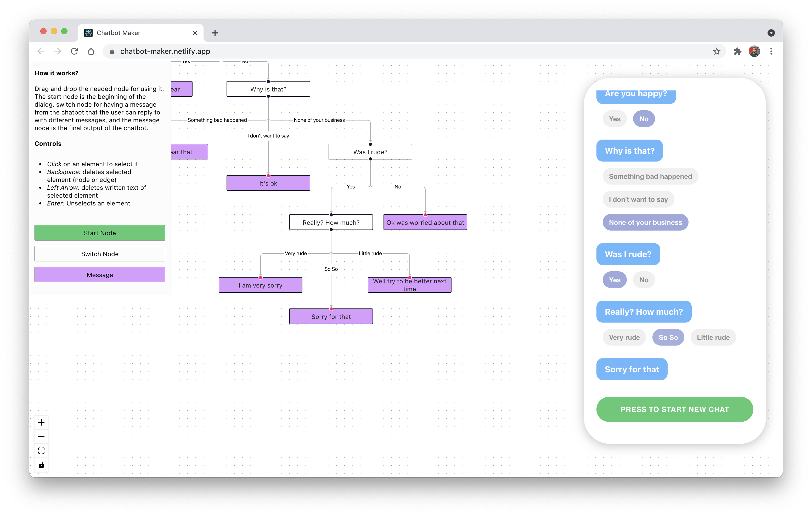The width and height of the screenshot is (812, 516).
Task: Click the browser home icon
Action: [x=91, y=51]
